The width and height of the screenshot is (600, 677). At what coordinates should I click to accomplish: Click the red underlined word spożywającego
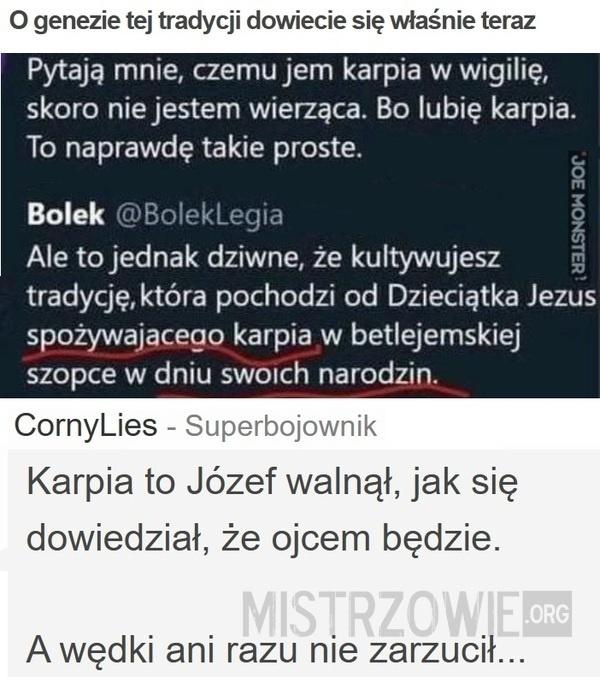(x=126, y=336)
